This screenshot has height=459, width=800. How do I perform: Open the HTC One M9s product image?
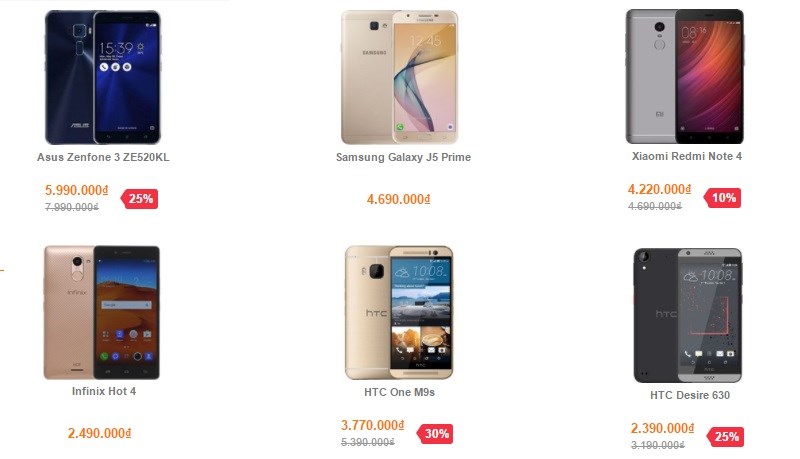point(399,313)
